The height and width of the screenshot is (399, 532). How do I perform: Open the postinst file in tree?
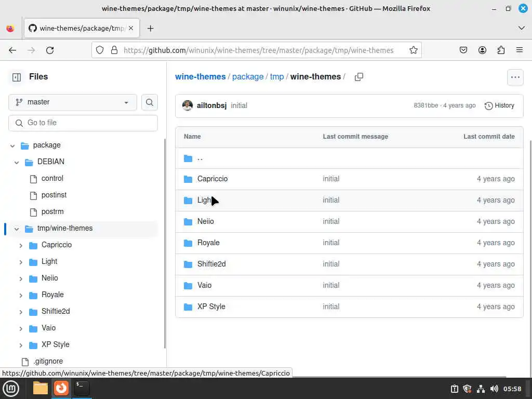point(54,195)
